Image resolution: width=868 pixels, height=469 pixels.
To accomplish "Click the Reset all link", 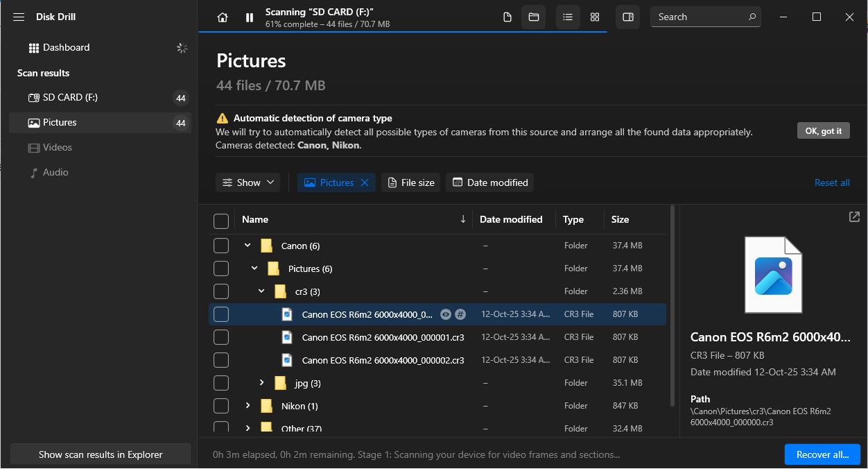I will click(832, 182).
